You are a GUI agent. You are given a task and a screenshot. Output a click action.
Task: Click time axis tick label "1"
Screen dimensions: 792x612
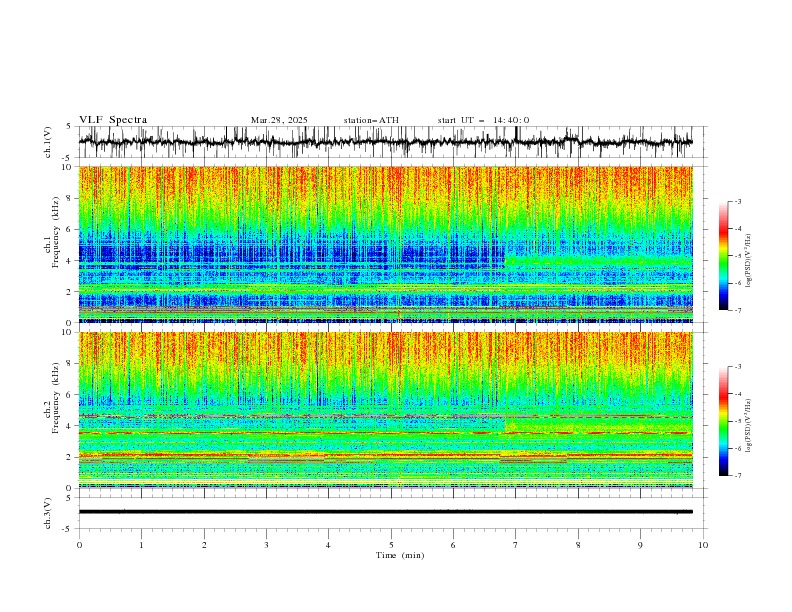click(141, 545)
